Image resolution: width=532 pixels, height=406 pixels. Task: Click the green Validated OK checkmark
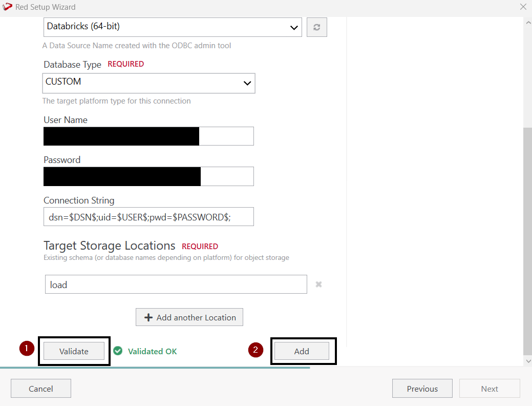point(118,351)
